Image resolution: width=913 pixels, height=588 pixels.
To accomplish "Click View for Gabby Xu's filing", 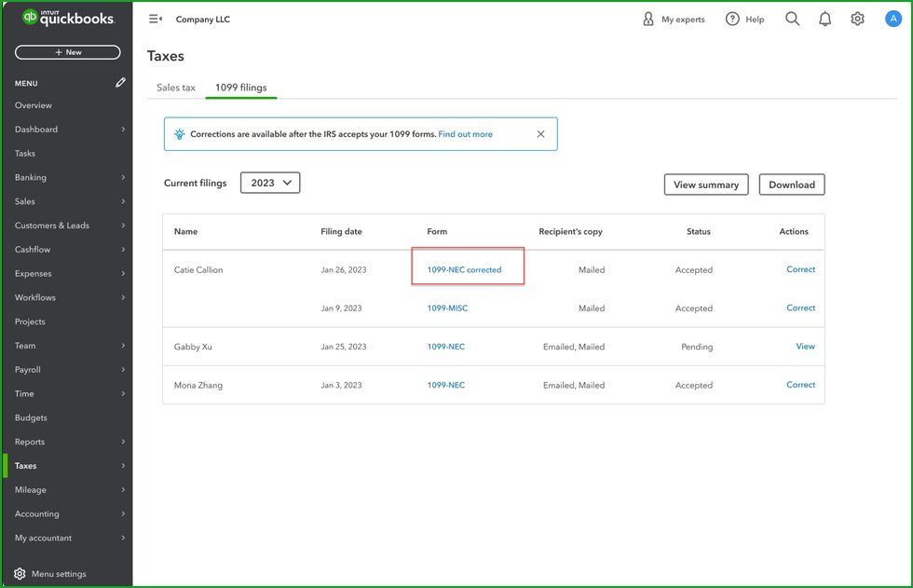I will [x=805, y=347].
